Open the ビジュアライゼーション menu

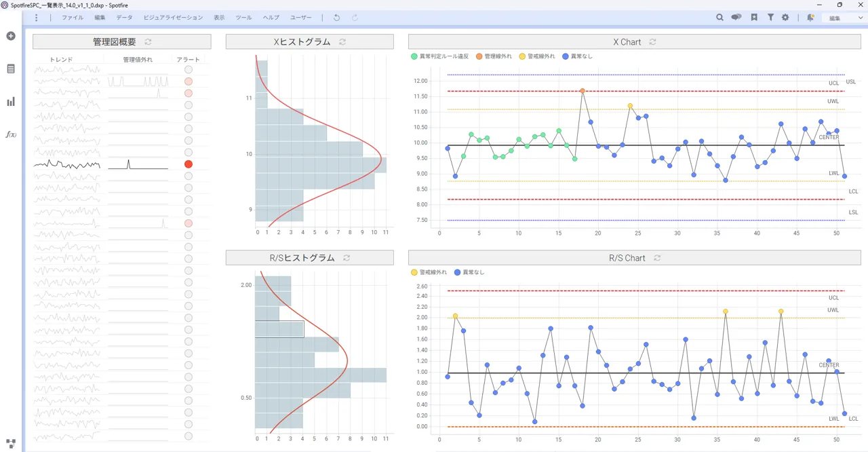[x=173, y=18]
